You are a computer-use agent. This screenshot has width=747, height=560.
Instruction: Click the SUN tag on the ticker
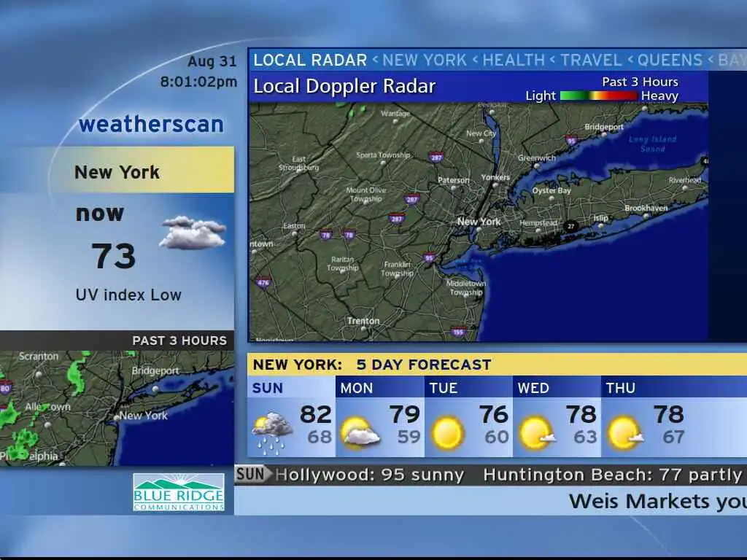pyautogui.click(x=252, y=475)
